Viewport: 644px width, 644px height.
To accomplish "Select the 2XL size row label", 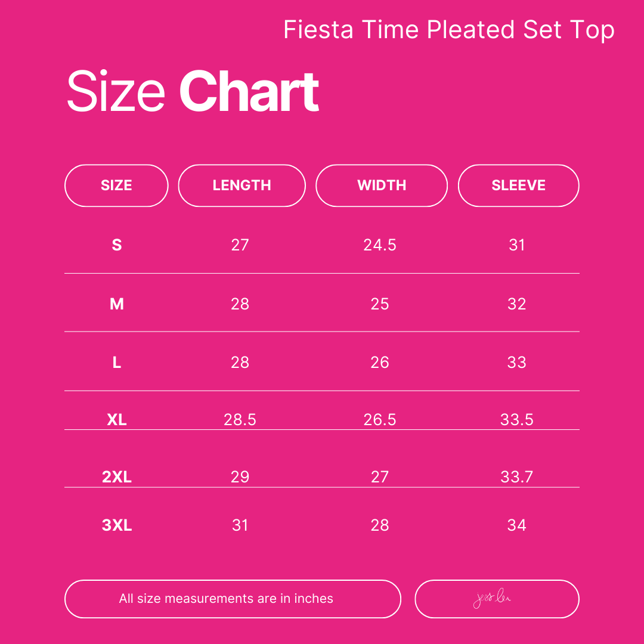I will [117, 477].
